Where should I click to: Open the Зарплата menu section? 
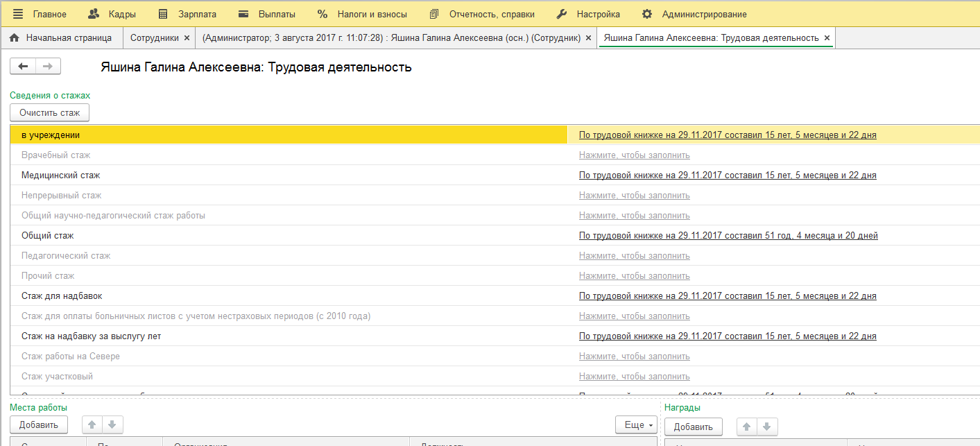pyautogui.click(x=187, y=14)
